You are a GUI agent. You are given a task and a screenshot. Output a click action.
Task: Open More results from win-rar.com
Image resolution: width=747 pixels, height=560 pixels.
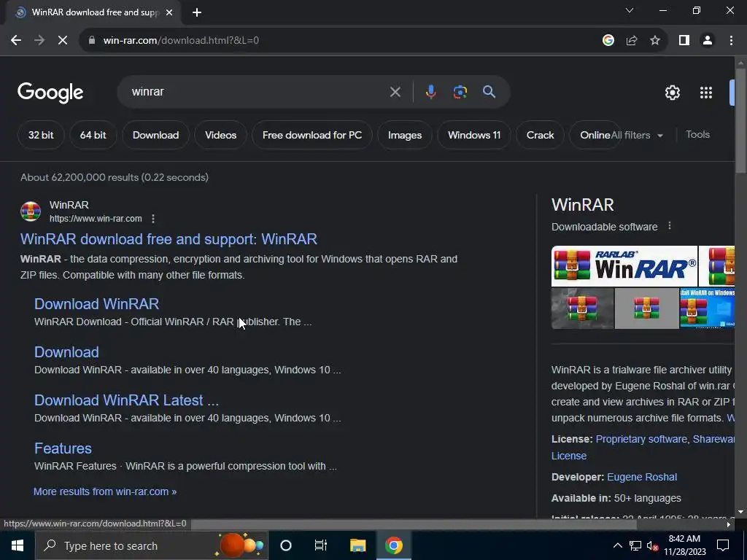click(x=105, y=491)
